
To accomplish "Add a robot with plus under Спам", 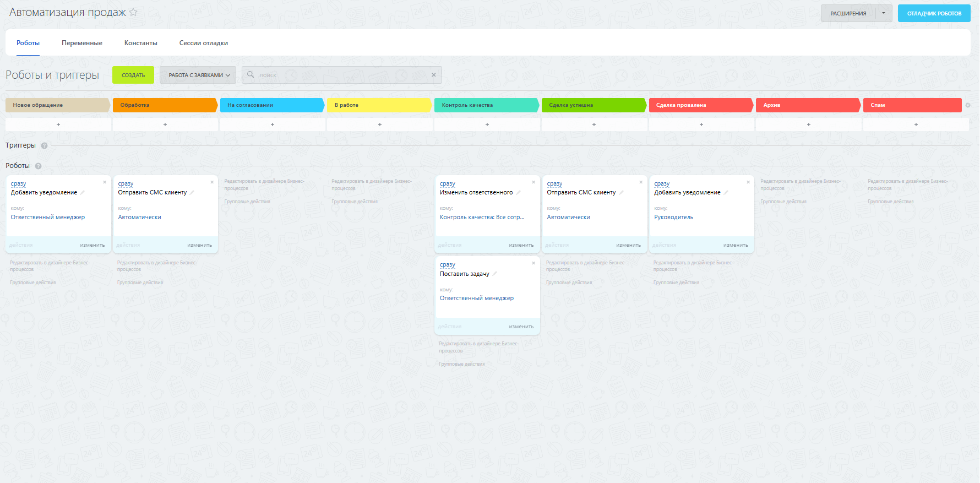I will [916, 124].
